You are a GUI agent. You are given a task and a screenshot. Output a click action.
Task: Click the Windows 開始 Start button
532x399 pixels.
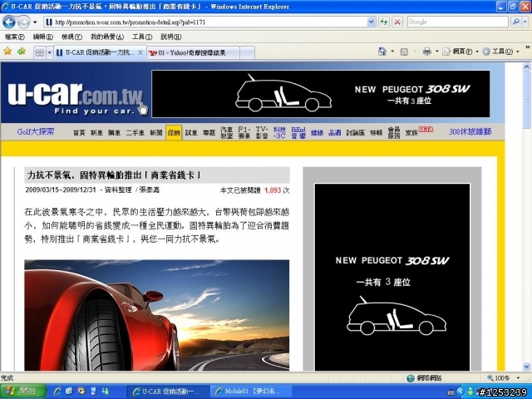[x=23, y=392]
